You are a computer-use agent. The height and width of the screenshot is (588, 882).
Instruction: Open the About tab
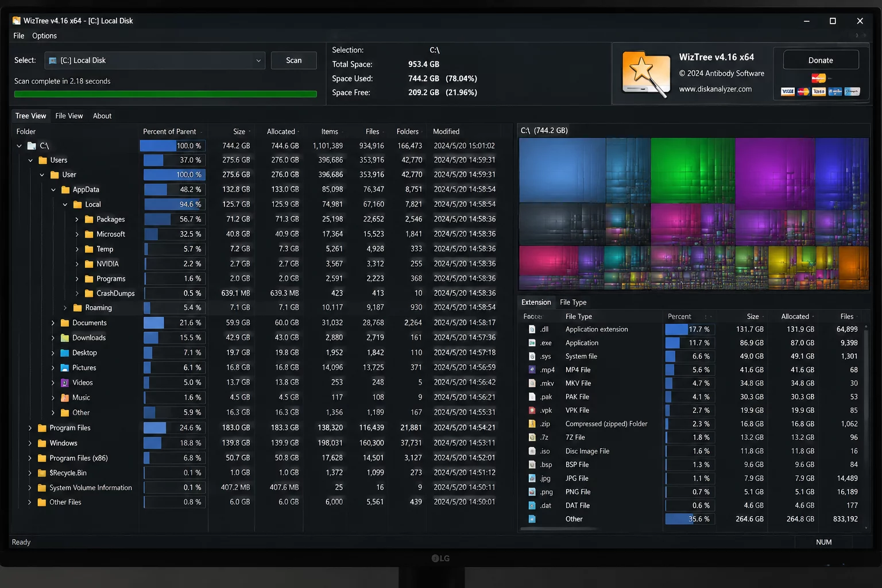102,116
